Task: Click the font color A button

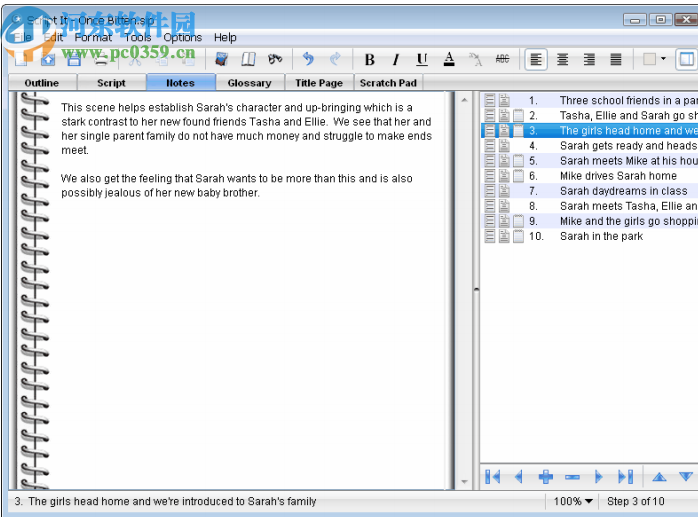Action: pos(449,60)
